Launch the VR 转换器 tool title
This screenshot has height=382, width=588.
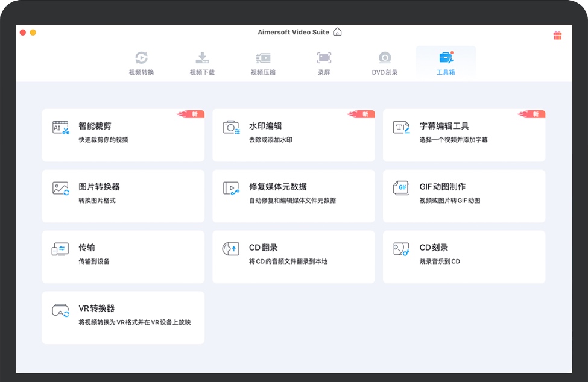(x=96, y=308)
